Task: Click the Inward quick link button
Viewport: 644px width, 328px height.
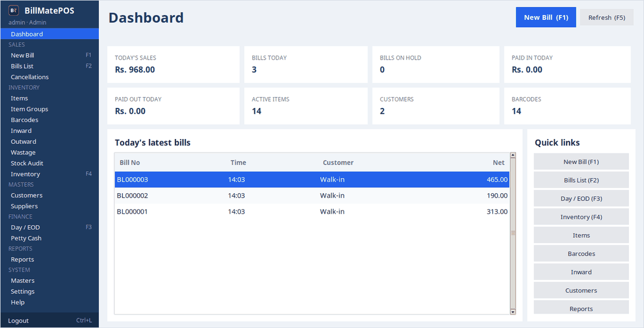Action: click(x=581, y=272)
